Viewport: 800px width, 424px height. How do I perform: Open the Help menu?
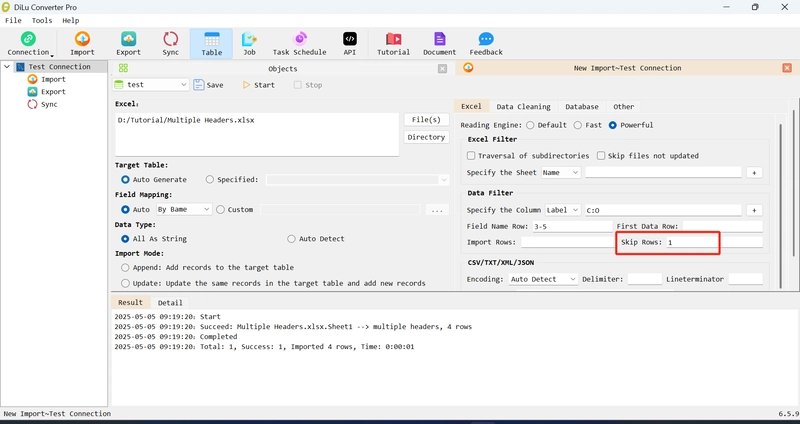pyautogui.click(x=70, y=20)
